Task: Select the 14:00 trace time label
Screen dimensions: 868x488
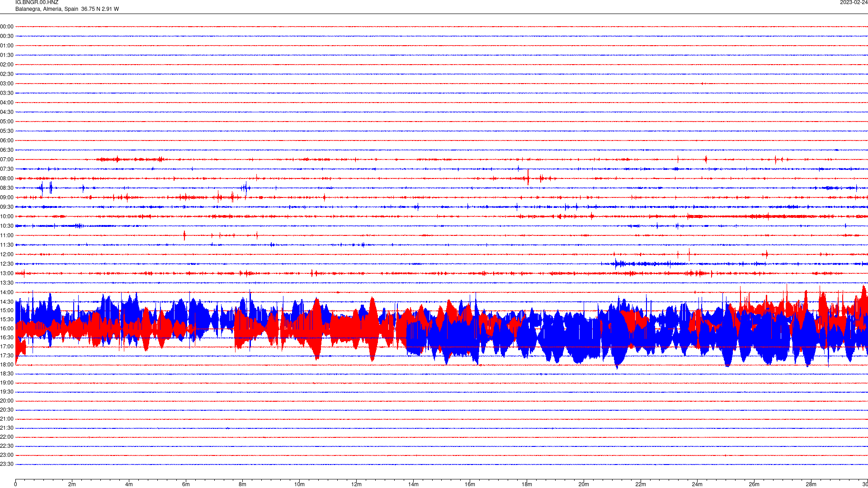Action: tap(7, 292)
